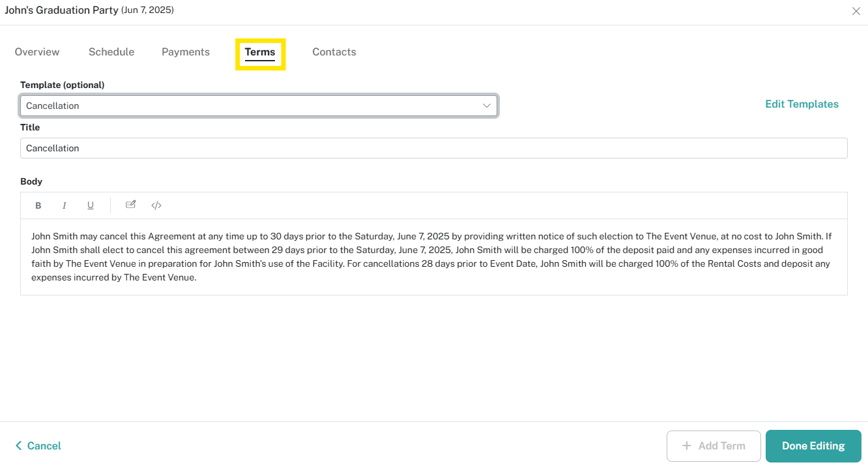This screenshot has width=868, height=469.
Task: Click the '(Jun 7, 2025)' date text
Action: point(147,10)
